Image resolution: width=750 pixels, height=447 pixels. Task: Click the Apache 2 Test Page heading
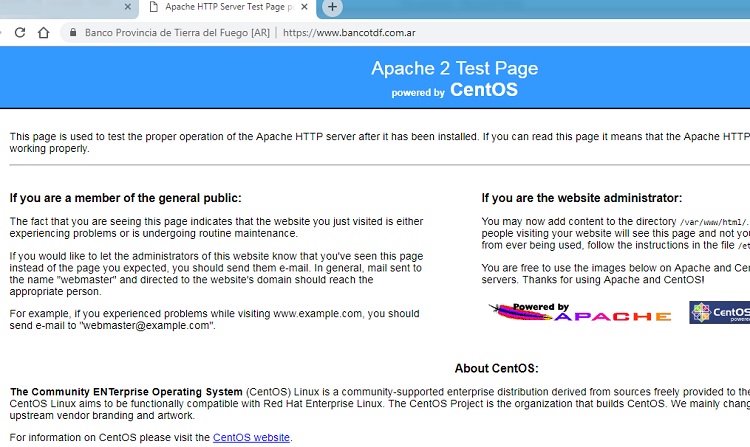click(x=454, y=68)
